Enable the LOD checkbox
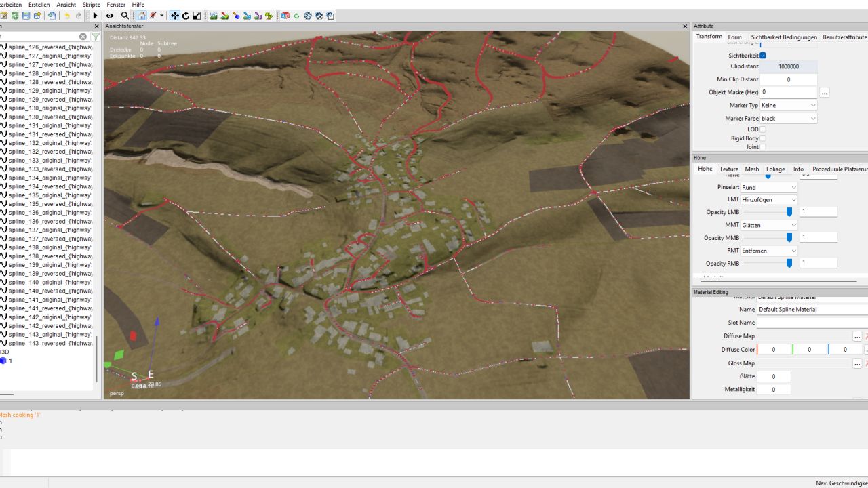Image resolution: width=868 pixels, height=488 pixels. pos(763,129)
